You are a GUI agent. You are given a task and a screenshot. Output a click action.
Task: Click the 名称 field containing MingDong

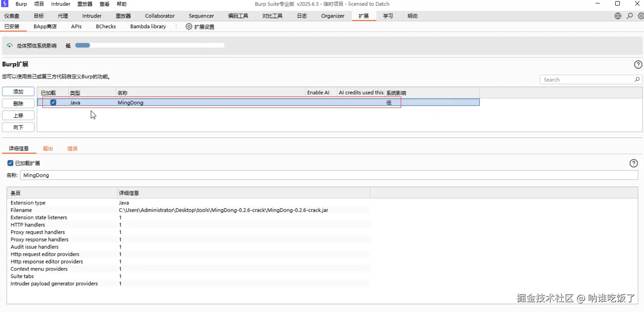pos(329,175)
